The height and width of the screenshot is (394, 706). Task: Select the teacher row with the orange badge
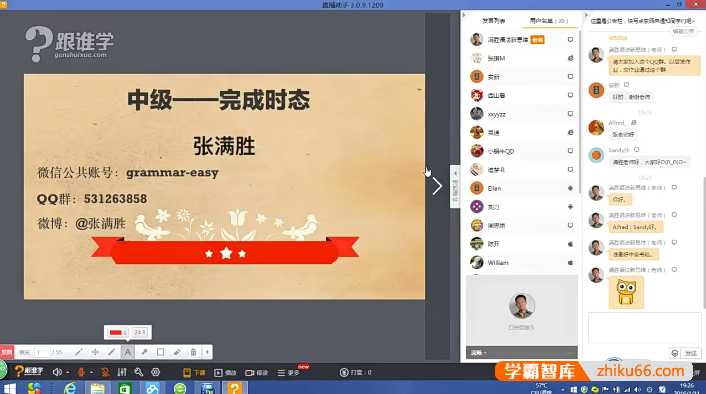522,40
